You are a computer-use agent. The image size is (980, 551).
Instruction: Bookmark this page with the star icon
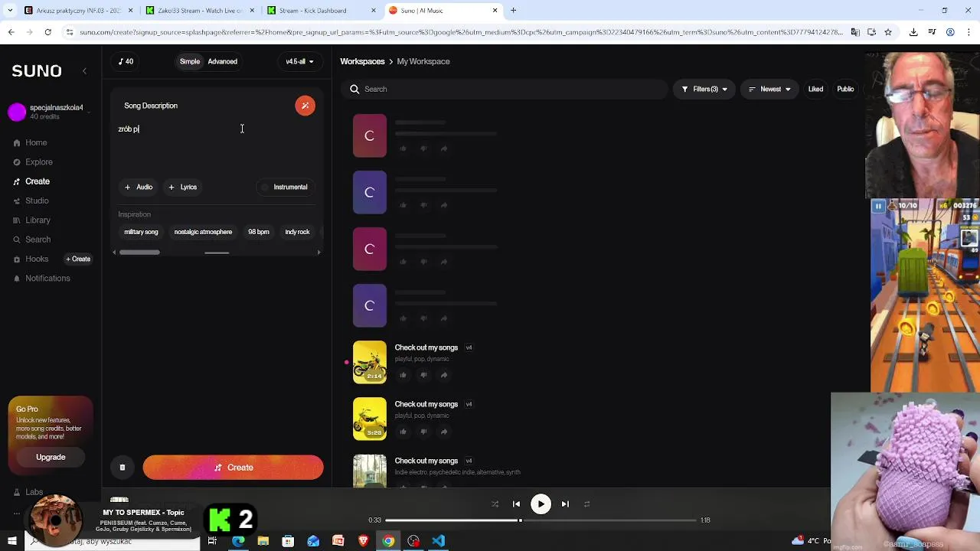(x=888, y=32)
